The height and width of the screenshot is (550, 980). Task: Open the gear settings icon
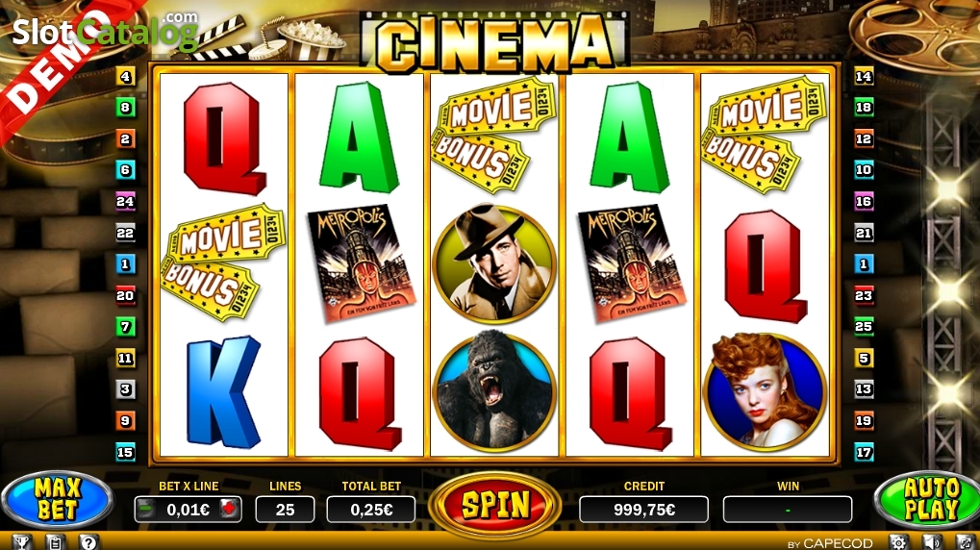click(x=899, y=542)
